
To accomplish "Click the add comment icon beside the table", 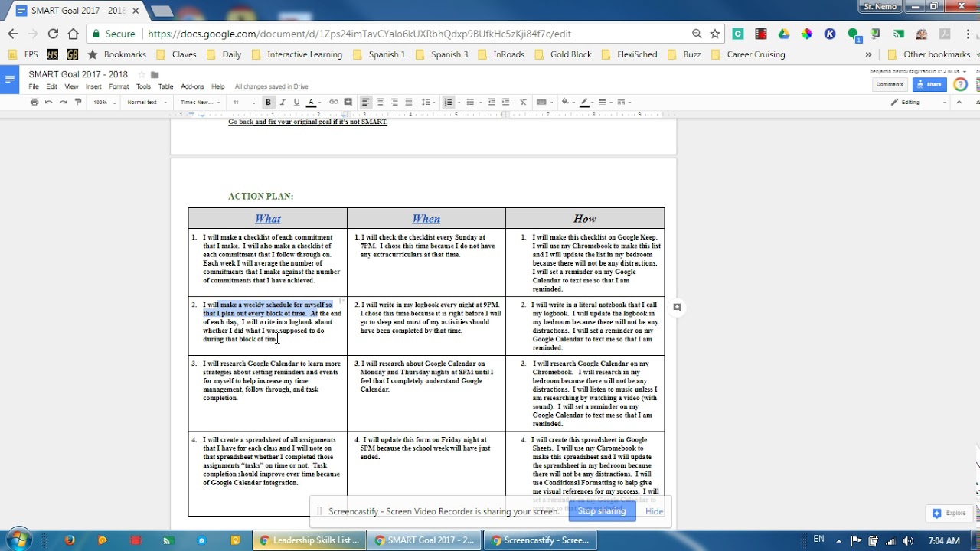I will coord(677,307).
